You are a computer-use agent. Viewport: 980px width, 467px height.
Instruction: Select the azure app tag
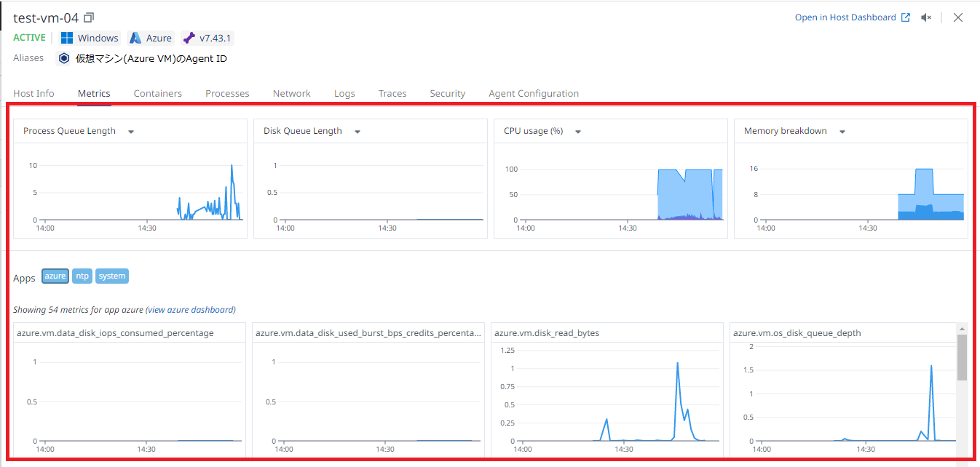point(55,276)
